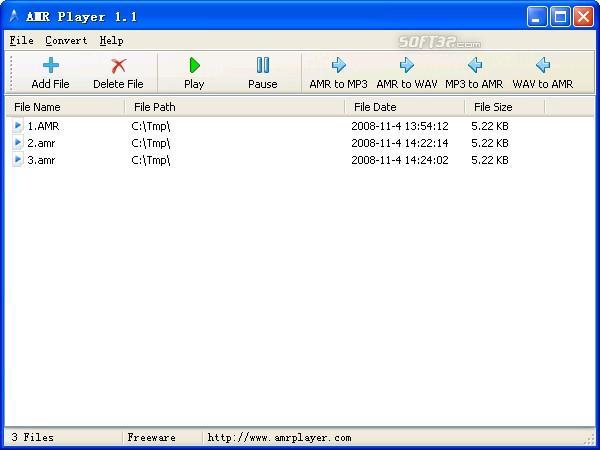
Task: Click the 5.22 KB size of 2.amr
Action: click(x=490, y=143)
